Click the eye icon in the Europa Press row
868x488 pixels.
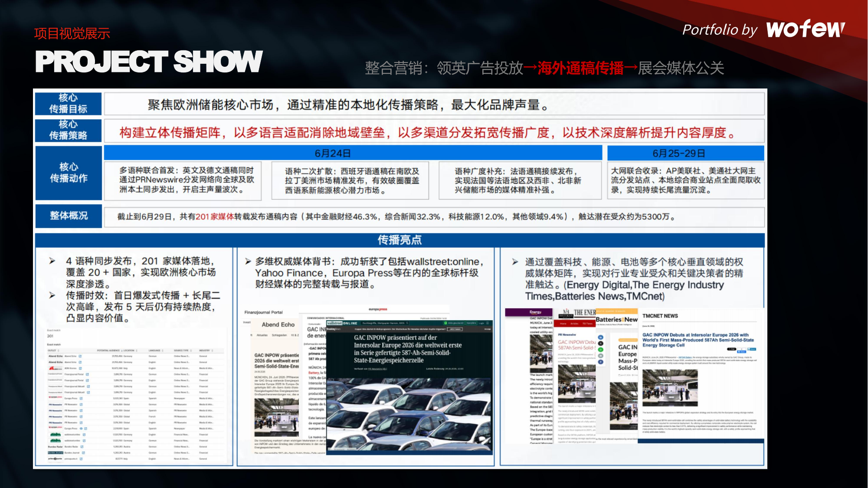[x=81, y=428]
